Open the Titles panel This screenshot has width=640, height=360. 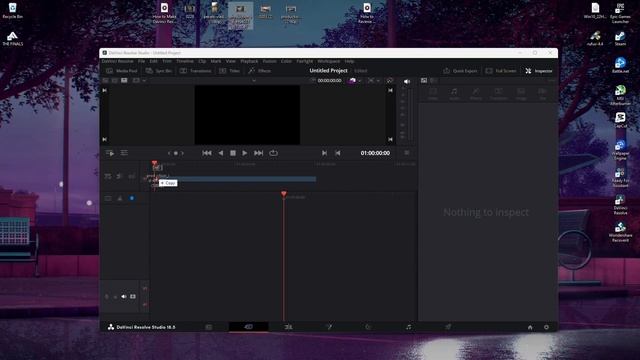[229, 71]
